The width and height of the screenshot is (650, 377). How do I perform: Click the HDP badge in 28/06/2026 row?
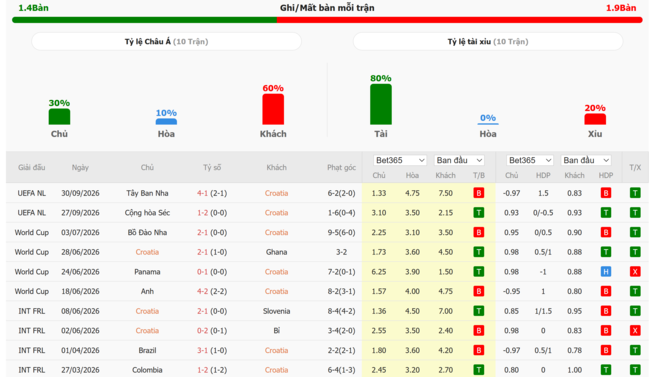[606, 252]
